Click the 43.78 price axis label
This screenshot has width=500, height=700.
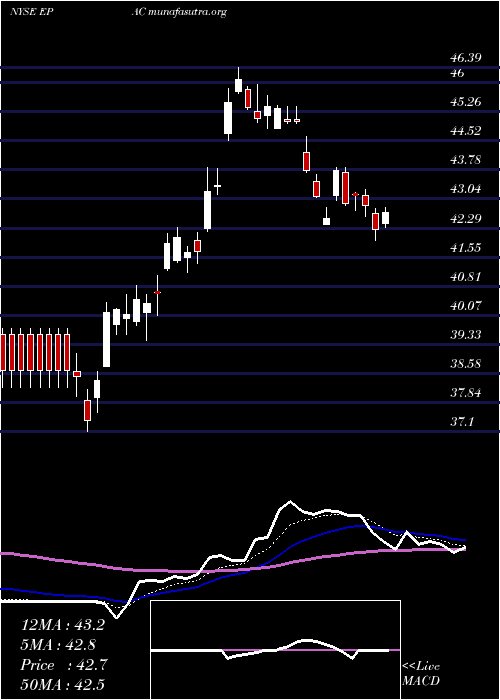(x=466, y=160)
